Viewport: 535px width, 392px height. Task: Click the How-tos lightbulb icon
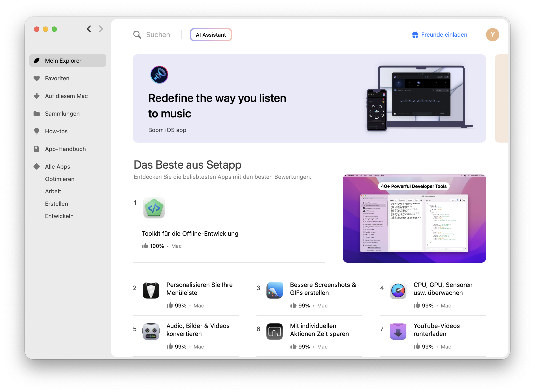tap(37, 131)
